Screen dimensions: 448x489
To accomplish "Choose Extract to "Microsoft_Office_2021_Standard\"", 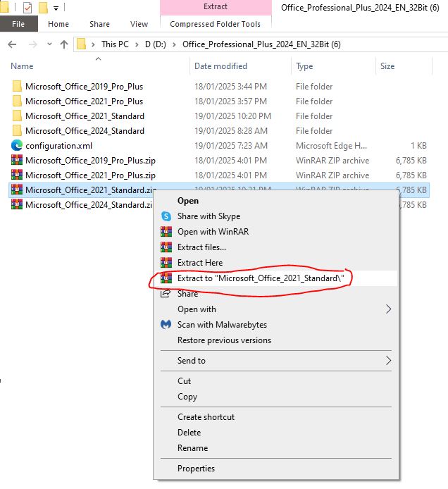I will pos(276,278).
